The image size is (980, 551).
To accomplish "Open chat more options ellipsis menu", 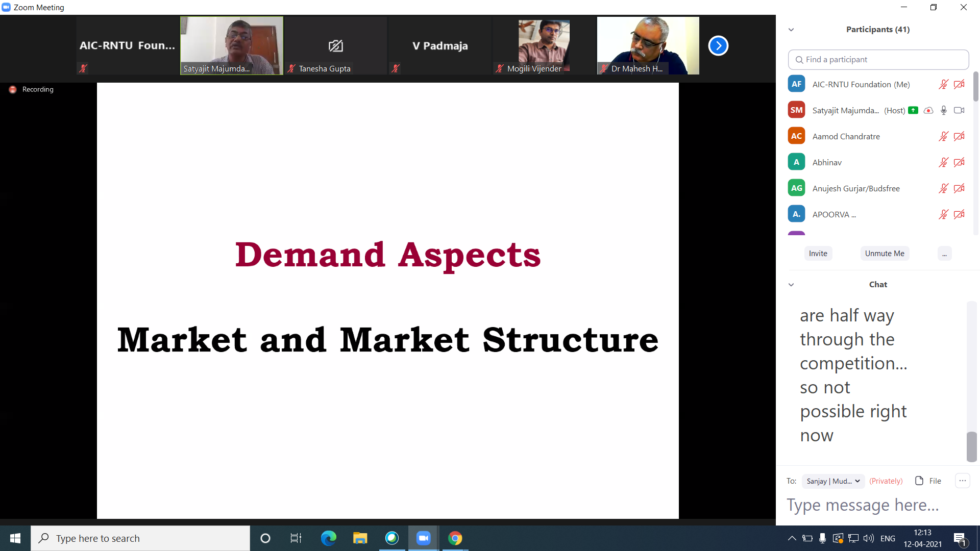I will click(x=962, y=481).
